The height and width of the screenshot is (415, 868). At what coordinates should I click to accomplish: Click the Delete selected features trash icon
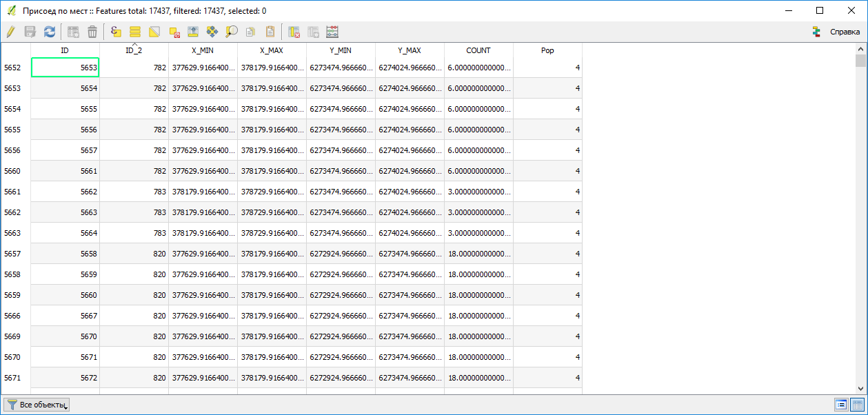[92, 32]
